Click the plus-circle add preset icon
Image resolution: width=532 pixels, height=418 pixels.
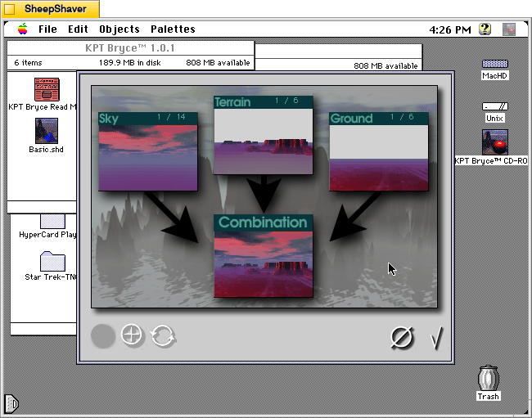pyautogui.click(x=132, y=335)
